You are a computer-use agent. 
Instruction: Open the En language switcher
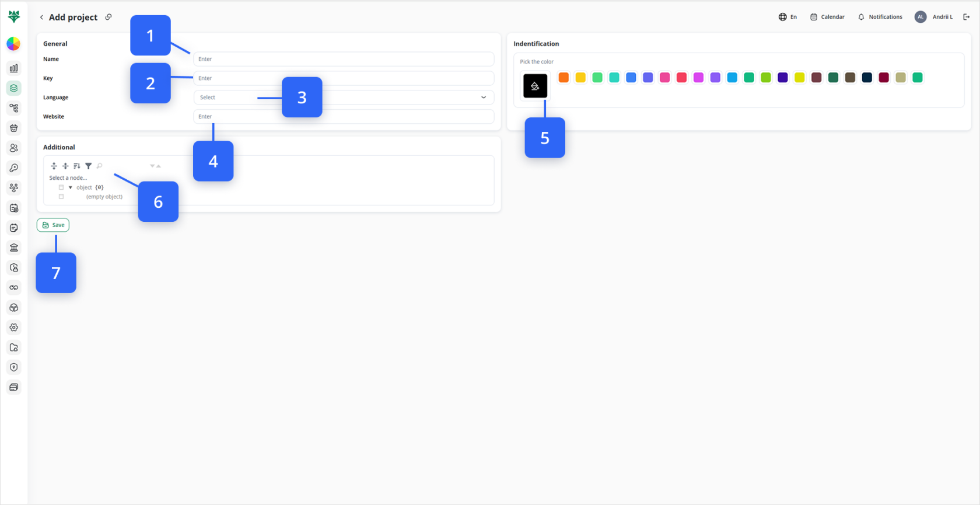point(787,17)
